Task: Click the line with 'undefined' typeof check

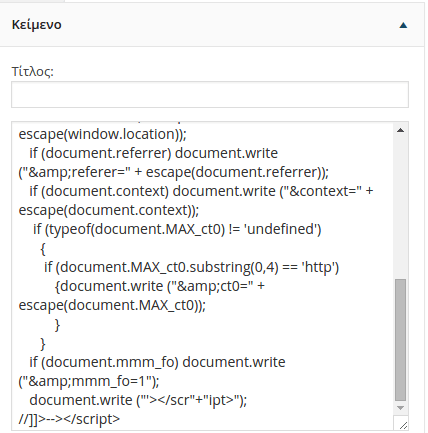Action: coord(177,229)
